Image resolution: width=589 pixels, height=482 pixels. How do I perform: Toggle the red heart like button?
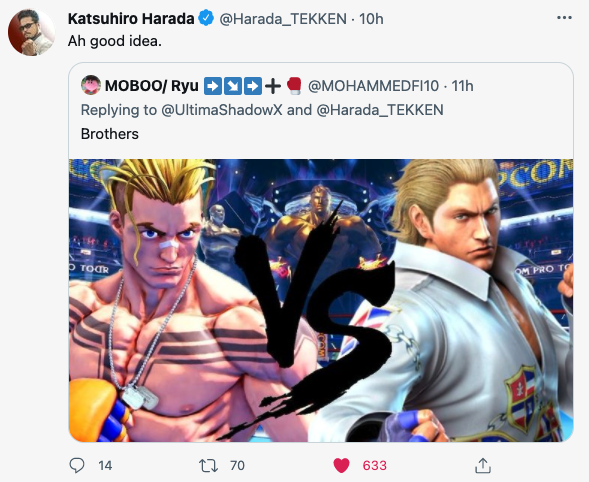coord(341,465)
